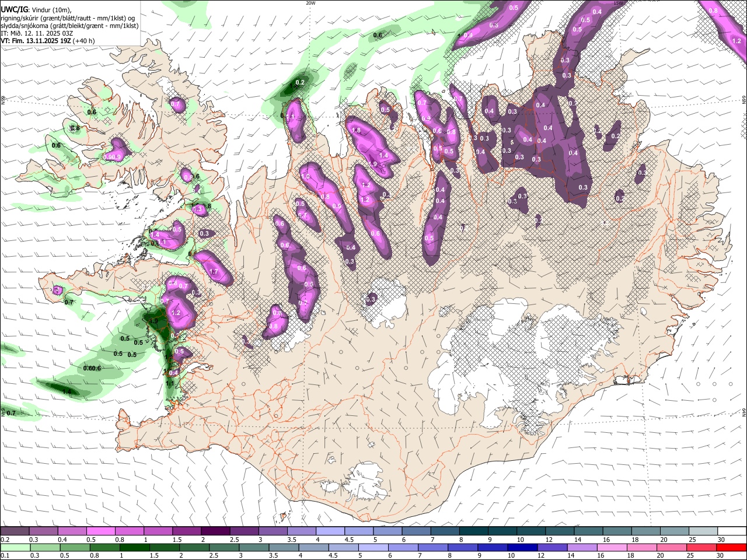
Task: Click the '(+40 h)' forecast offset text
Action: click(84, 41)
